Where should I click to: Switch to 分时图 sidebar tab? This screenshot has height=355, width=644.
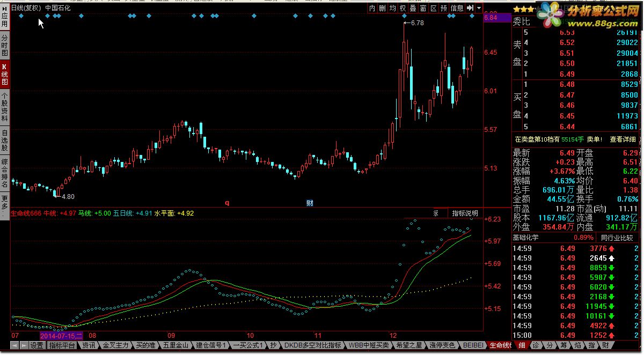(5, 46)
